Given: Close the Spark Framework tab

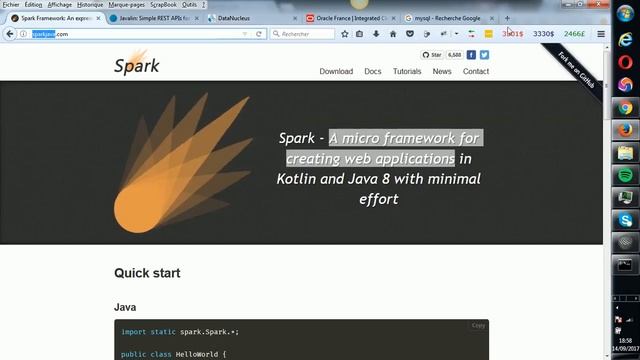Looking at the screenshot, I should pos(98,18).
